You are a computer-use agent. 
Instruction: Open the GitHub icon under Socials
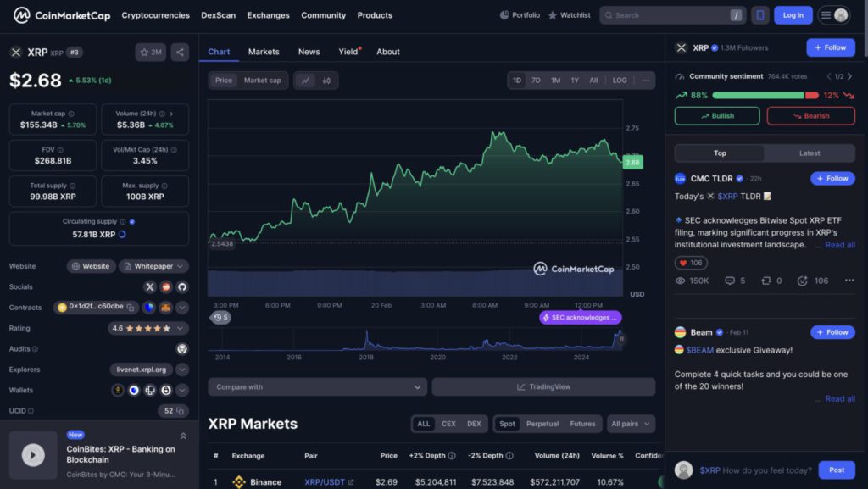click(x=182, y=286)
